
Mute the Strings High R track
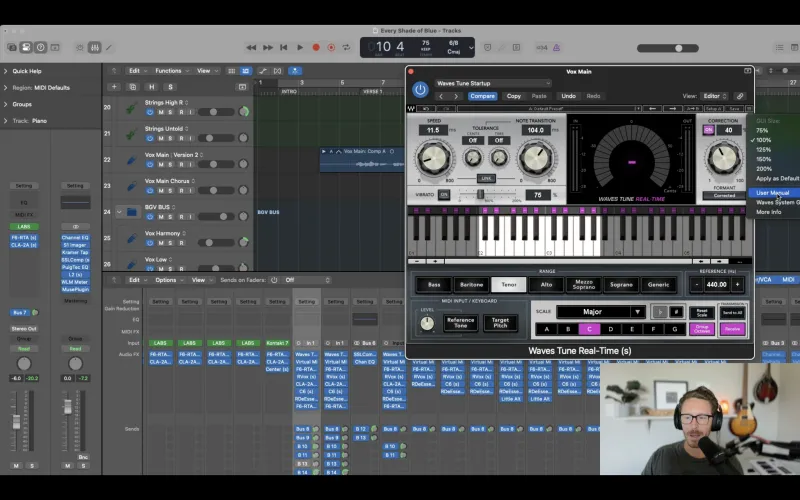click(x=160, y=111)
